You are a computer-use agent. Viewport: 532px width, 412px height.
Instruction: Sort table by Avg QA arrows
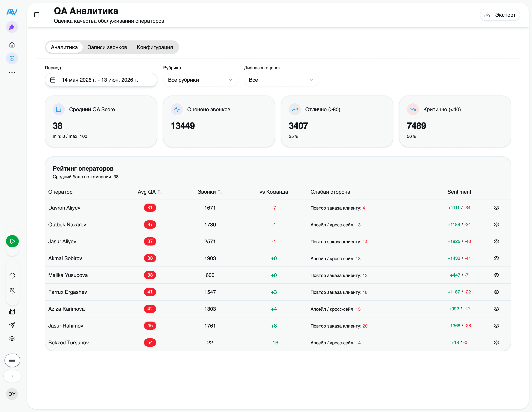click(160, 192)
